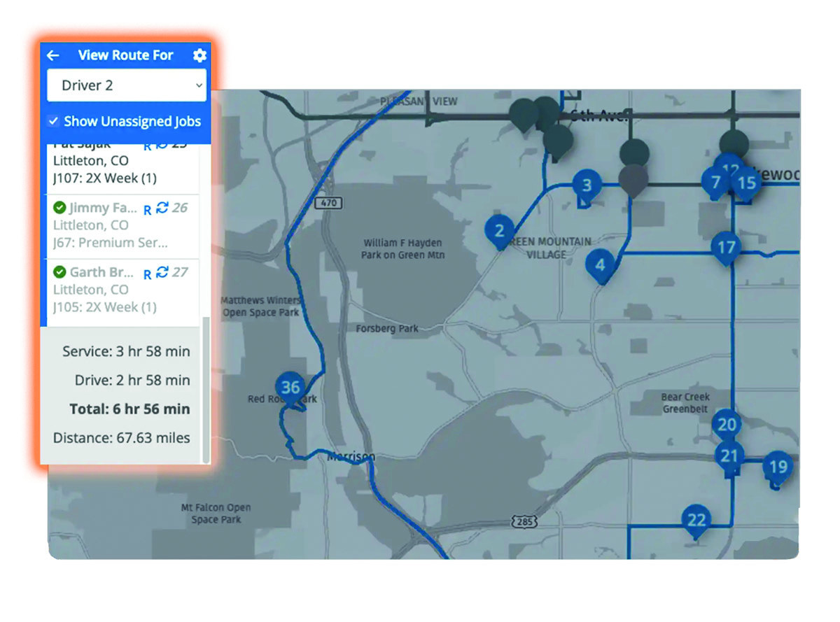Select map stop marker 17
840x622 pixels.
(x=726, y=247)
